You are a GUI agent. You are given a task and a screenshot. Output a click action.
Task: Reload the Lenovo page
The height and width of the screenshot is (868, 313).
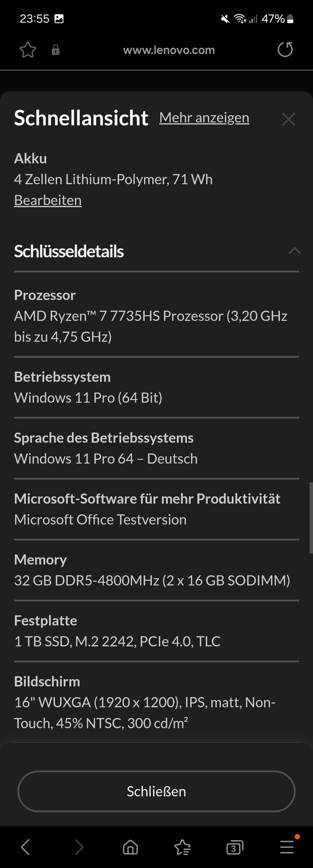click(285, 50)
